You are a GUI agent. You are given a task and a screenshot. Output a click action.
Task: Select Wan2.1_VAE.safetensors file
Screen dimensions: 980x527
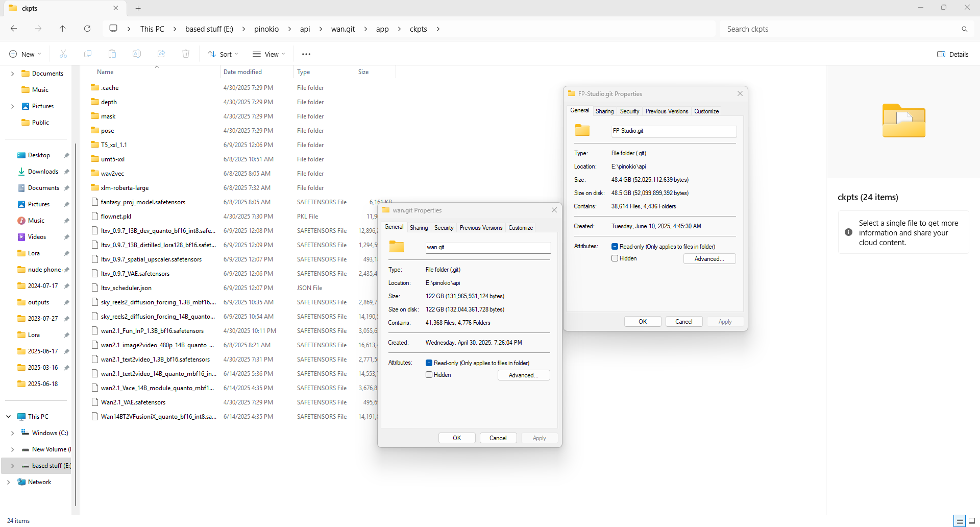pyautogui.click(x=133, y=402)
